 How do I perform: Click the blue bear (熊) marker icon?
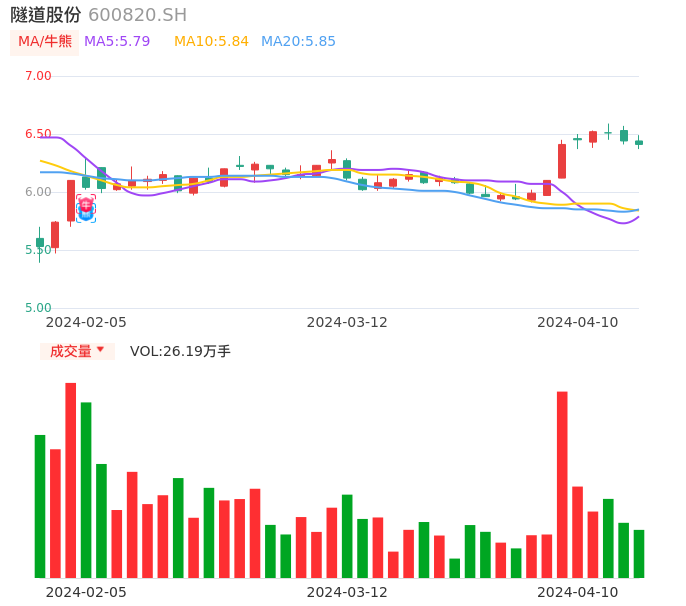pyautogui.click(x=86, y=214)
